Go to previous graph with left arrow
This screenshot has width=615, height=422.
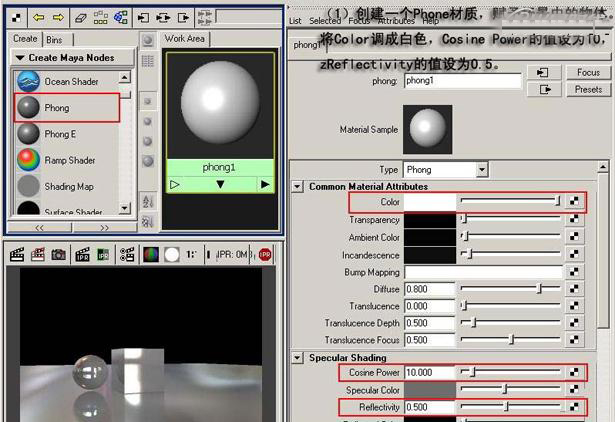[38, 18]
